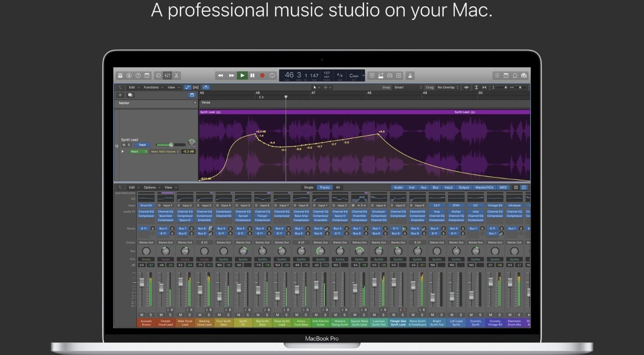
Task: Toggle the MIDI channel filter button
Action: 503,188
